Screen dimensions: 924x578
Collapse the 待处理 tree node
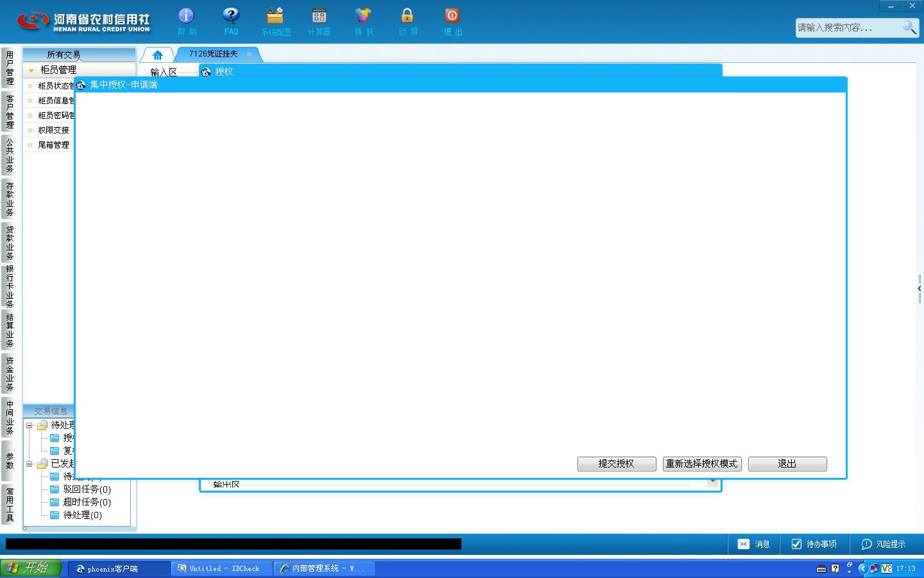tap(29, 425)
